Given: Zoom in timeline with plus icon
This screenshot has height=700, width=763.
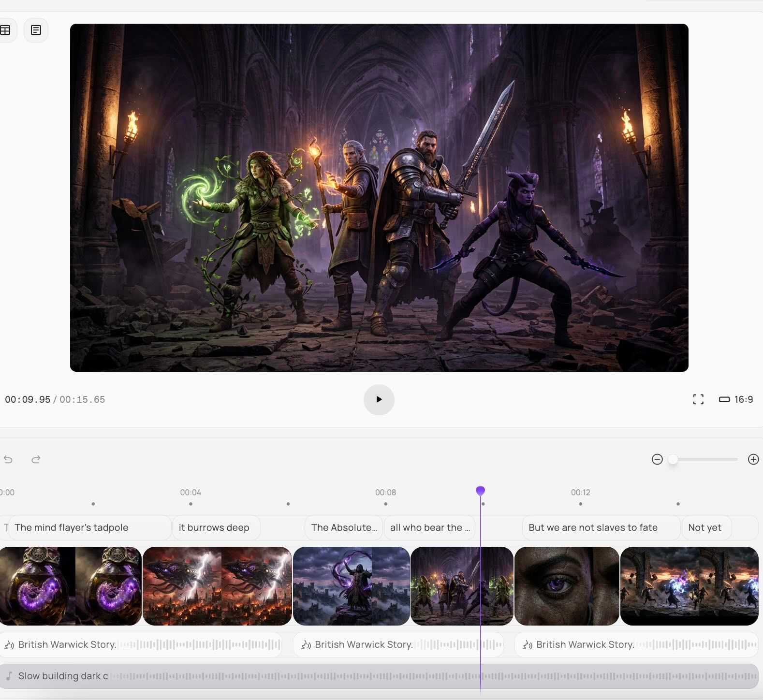Looking at the screenshot, I should point(753,459).
